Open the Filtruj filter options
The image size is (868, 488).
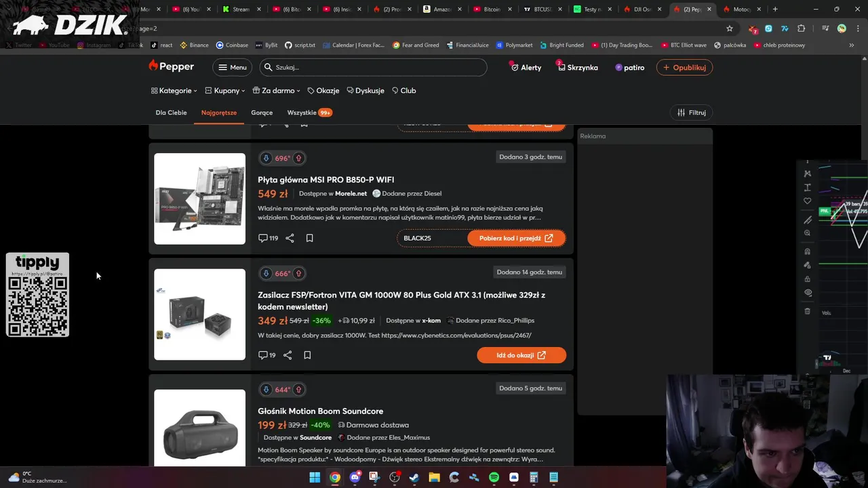(x=692, y=113)
